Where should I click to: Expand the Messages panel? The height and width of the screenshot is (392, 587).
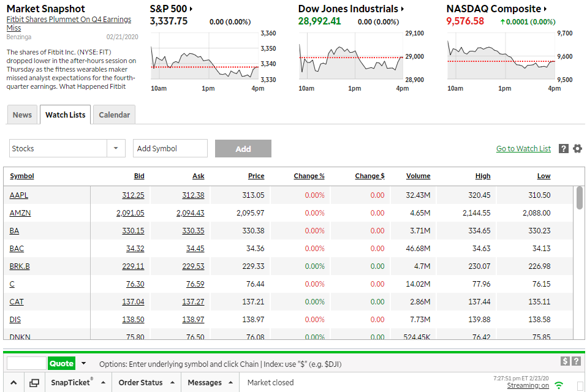point(230,383)
